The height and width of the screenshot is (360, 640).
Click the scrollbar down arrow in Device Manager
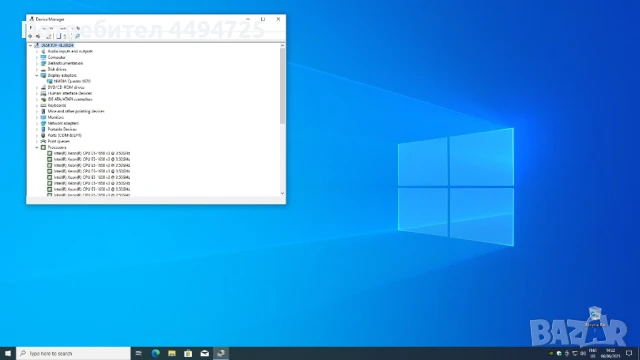[x=282, y=193]
